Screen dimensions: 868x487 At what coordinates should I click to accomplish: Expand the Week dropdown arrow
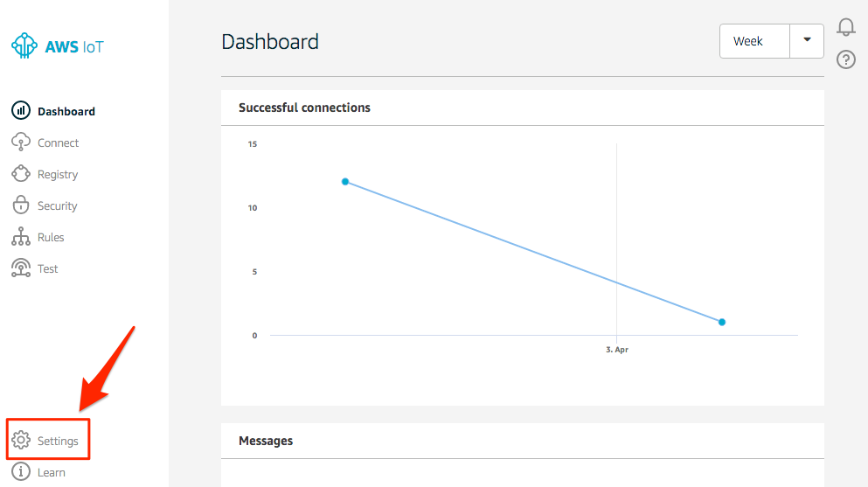point(807,40)
